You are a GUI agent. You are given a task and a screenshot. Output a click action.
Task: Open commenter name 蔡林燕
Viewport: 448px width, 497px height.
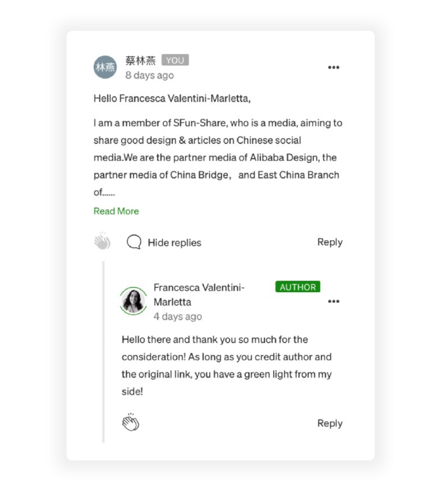140,60
